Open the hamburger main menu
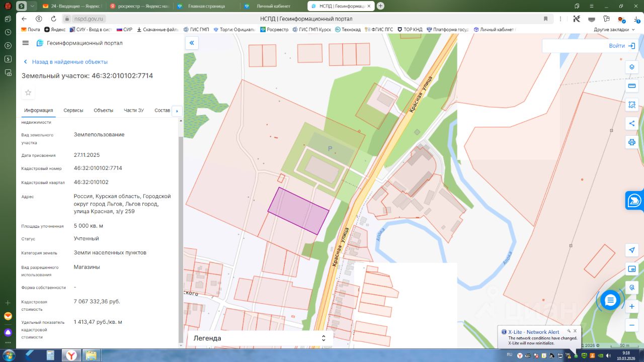The image size is (644, 362). click(26, 43)
